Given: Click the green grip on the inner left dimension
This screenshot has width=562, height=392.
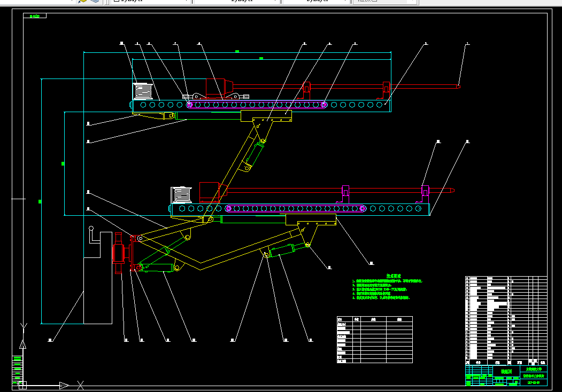Looking at the screenshot, I should [x=63, y=163].
